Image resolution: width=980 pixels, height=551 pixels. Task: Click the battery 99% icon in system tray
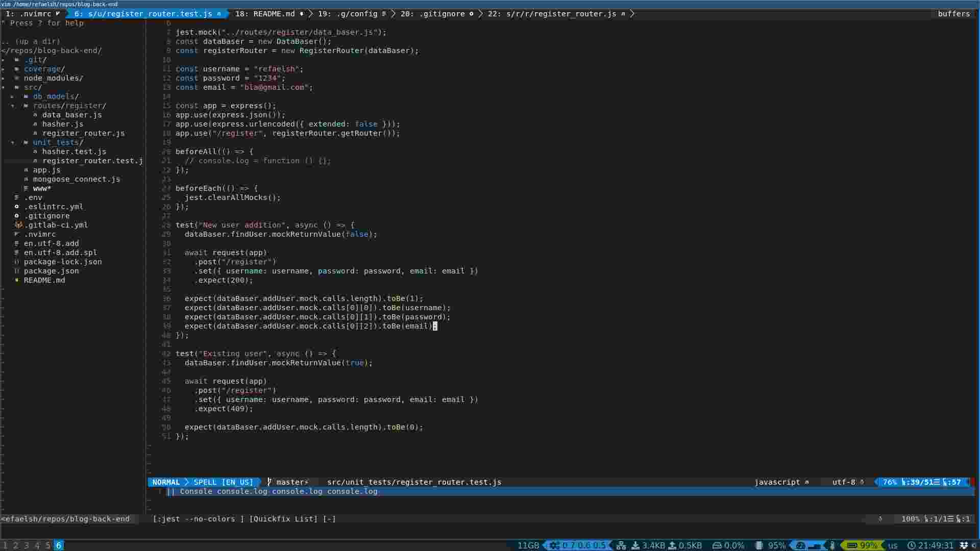(851, 545)
